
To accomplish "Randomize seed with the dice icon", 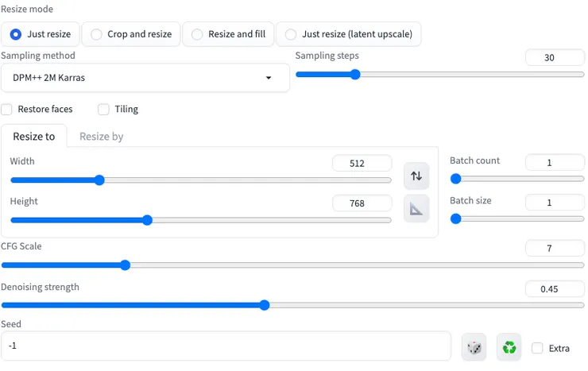I will [474, 347].
